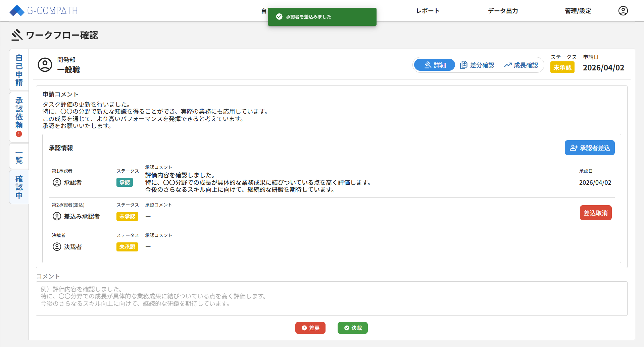This screenshot has width=644, height=347.
Task: Click the avatar icon next to 差込み承認者
Action: coord(57,216)
